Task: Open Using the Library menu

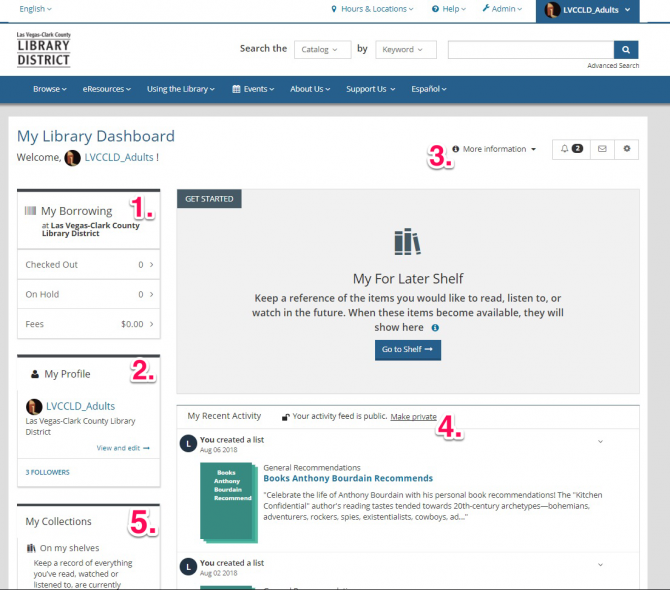Action: coord(181,89)
